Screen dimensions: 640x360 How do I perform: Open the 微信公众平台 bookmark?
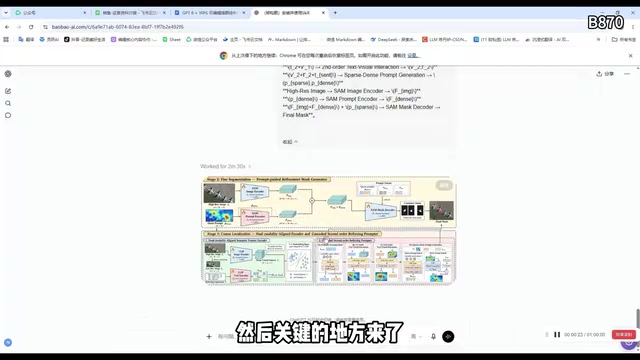pos(202,40)
